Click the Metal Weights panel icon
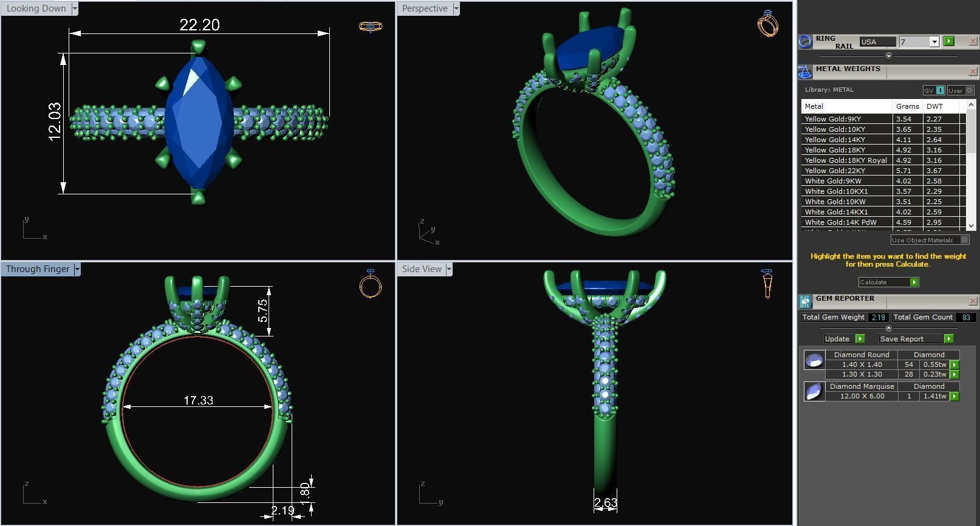The image size is (980, 526). click(805, 72)
